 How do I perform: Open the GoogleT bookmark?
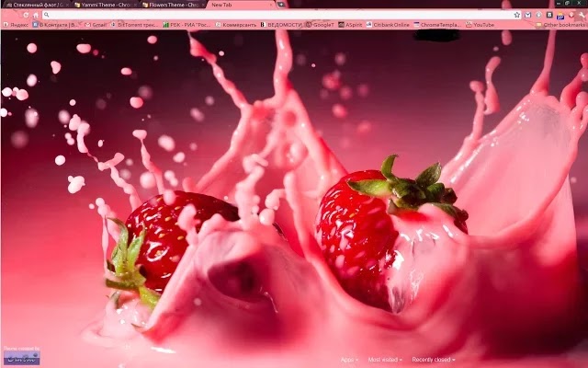(320, 25)
